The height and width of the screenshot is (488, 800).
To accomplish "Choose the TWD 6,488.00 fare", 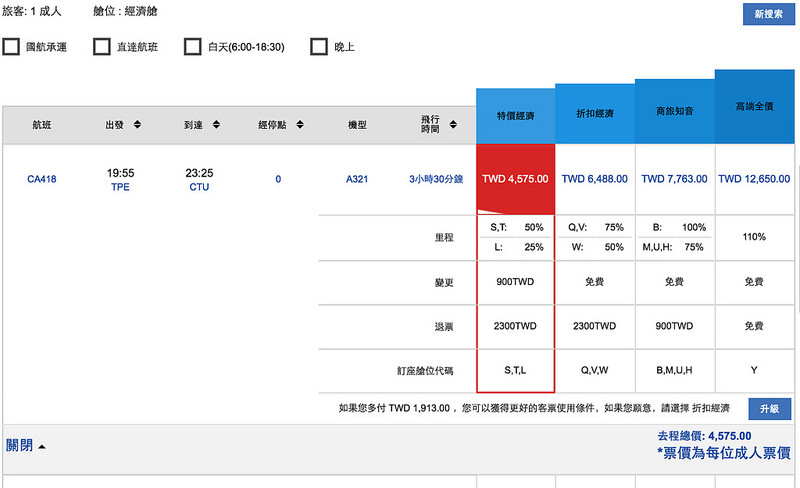I will tap(595, 179).
